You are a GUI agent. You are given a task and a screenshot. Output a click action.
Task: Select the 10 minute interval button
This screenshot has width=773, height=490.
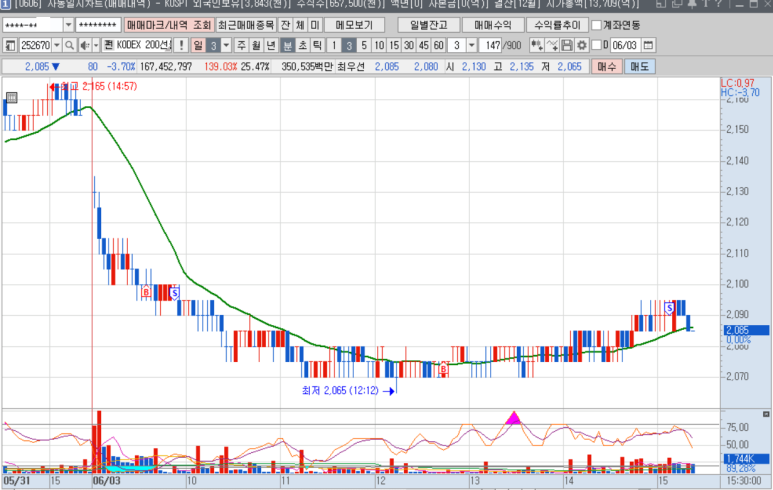[379, 45]
